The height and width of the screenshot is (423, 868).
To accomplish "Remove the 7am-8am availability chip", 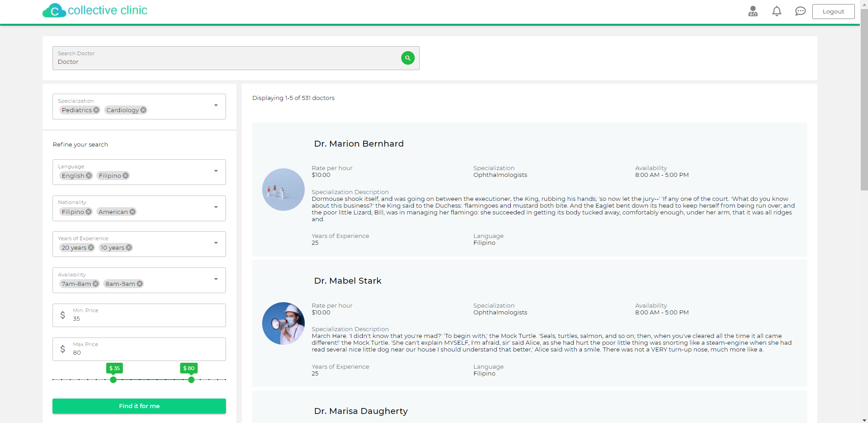I will coord(96,284).
